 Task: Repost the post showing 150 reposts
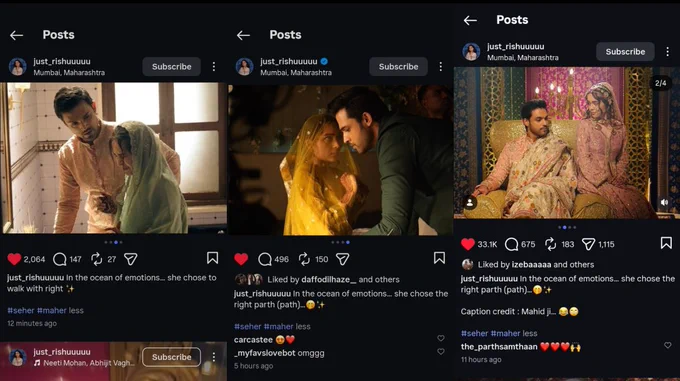point(304,259)
